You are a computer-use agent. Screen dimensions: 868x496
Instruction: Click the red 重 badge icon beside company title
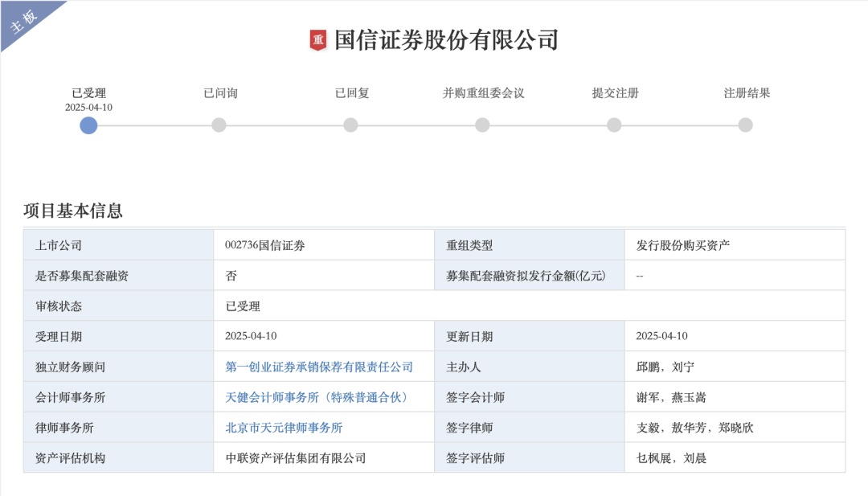point(317,40)
